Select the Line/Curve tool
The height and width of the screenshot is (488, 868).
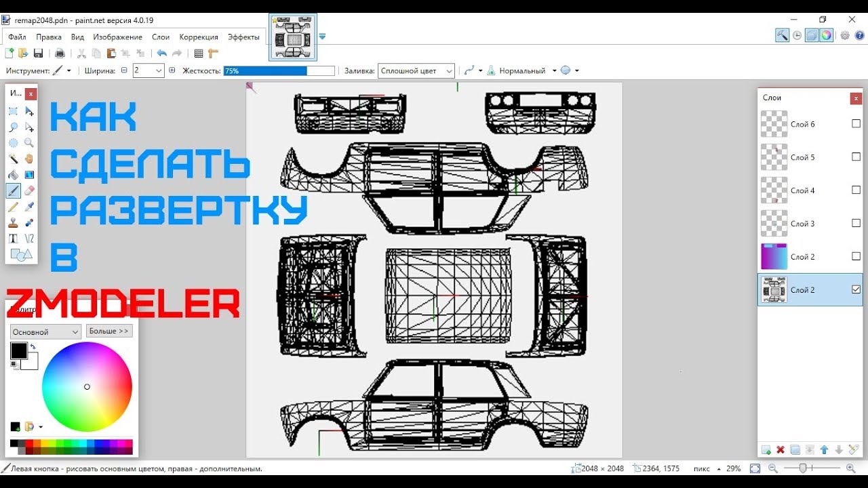[x=29, y=239]
